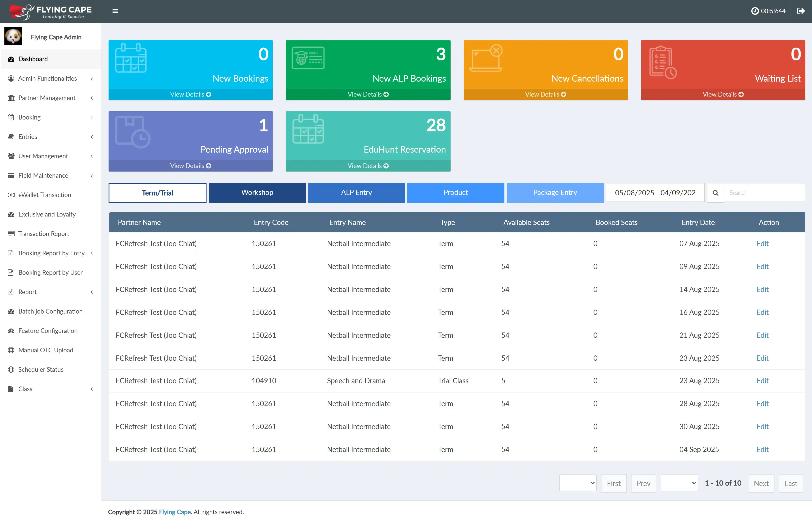Click the Scheduler Status sidebar icon

(x=11, y=369)
